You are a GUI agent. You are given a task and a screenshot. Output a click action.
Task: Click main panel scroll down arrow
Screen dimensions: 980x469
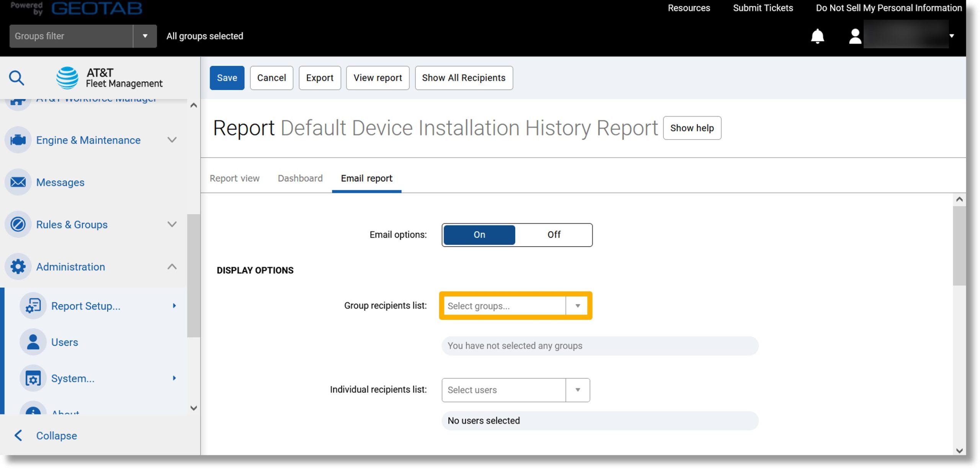[x=959, y=450]
